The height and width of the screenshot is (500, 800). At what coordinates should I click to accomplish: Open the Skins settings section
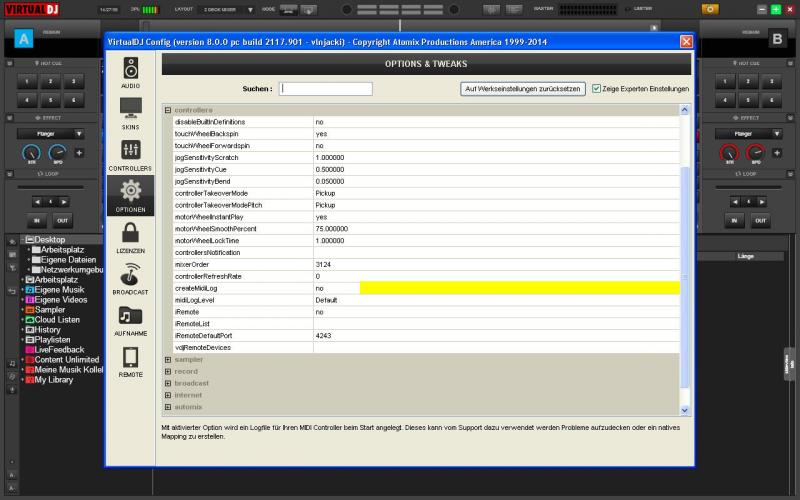point(131,112)
